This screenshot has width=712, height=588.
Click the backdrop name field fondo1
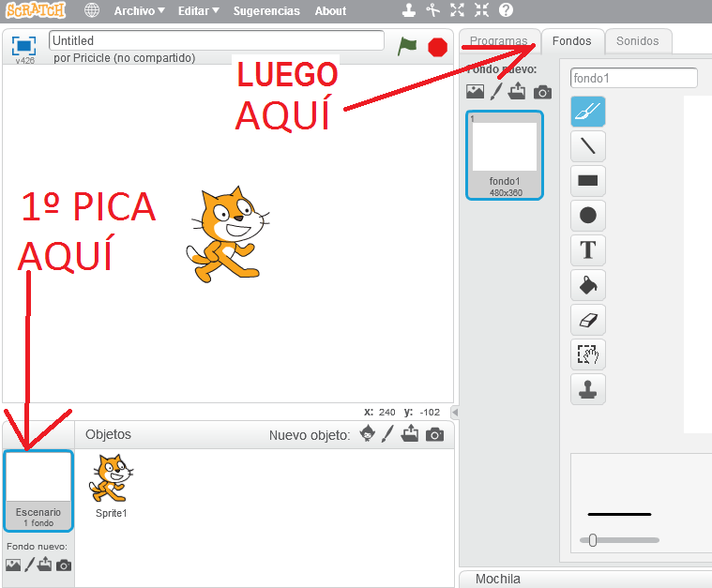tap(634, 78)
